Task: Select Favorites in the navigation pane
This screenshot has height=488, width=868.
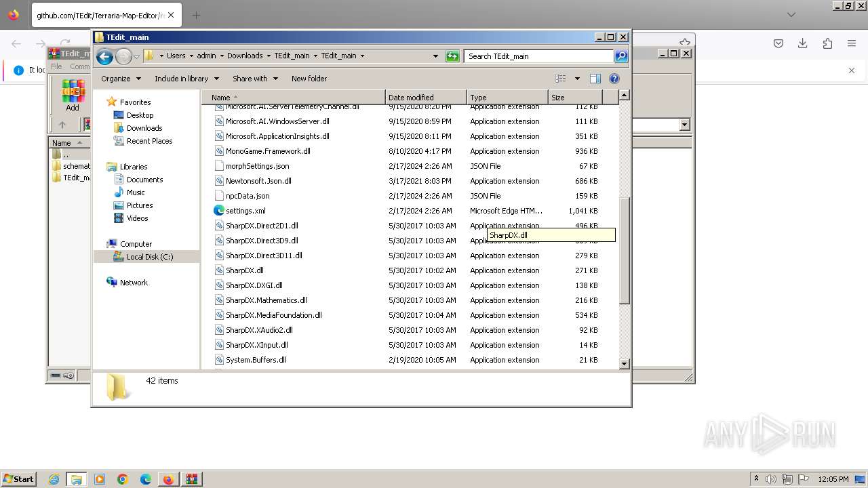Action: 135,102
